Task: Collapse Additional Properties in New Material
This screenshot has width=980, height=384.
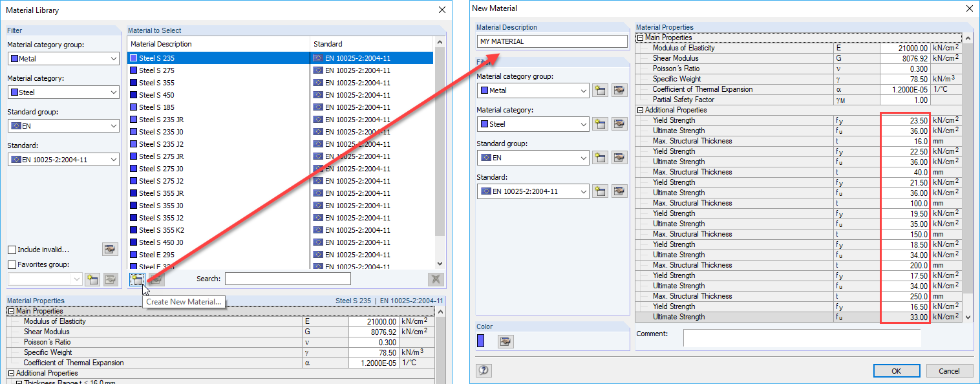Action: tap(641, 110)
